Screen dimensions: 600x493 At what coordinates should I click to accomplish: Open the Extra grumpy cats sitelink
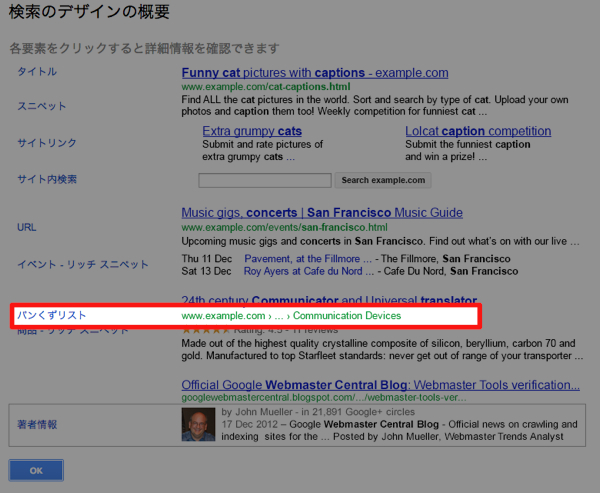pyautogui.click(x=252, y=131)
